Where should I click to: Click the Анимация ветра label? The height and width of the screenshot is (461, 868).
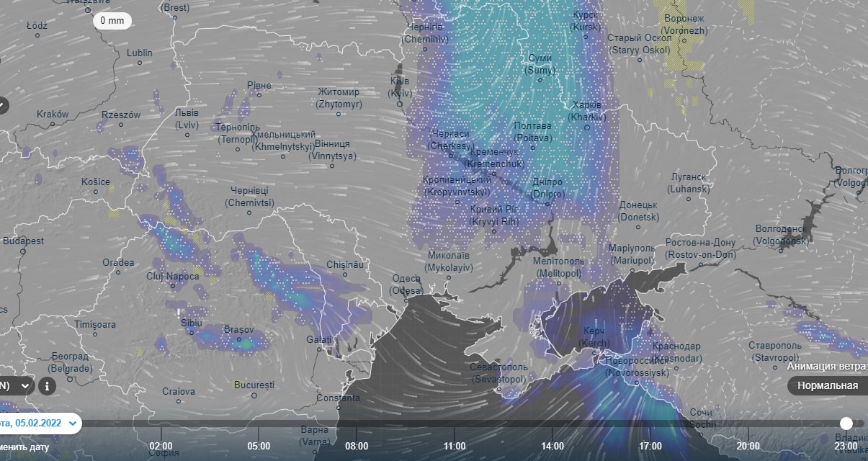tap(827, 366)
